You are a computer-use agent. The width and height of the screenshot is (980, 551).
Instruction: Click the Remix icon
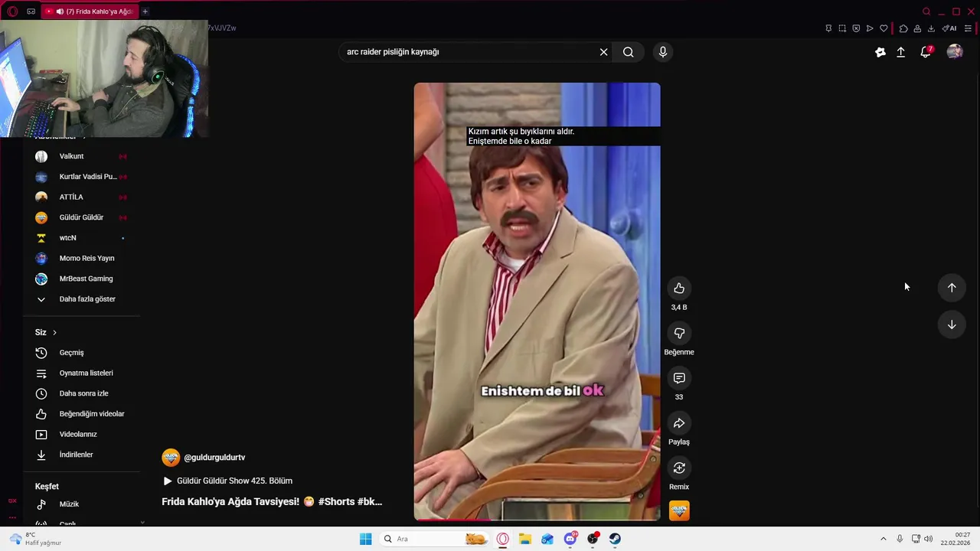point(679,468)
